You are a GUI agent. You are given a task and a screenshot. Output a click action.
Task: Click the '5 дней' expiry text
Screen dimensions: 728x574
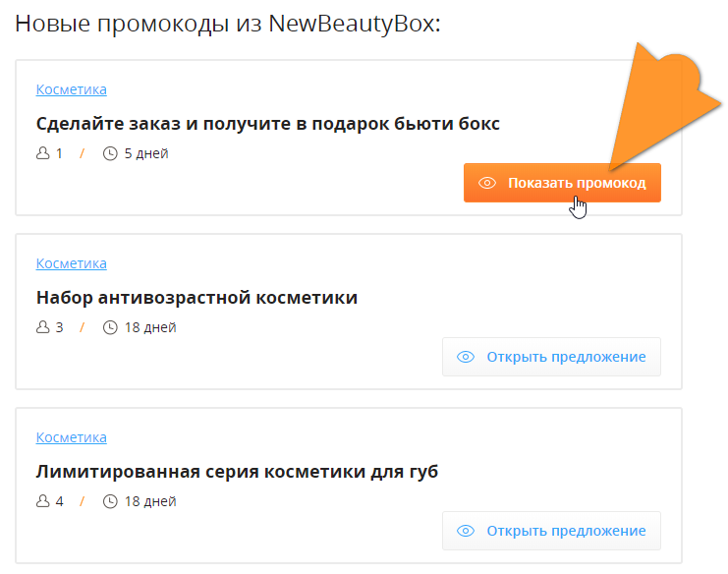[x=146, y=153]
